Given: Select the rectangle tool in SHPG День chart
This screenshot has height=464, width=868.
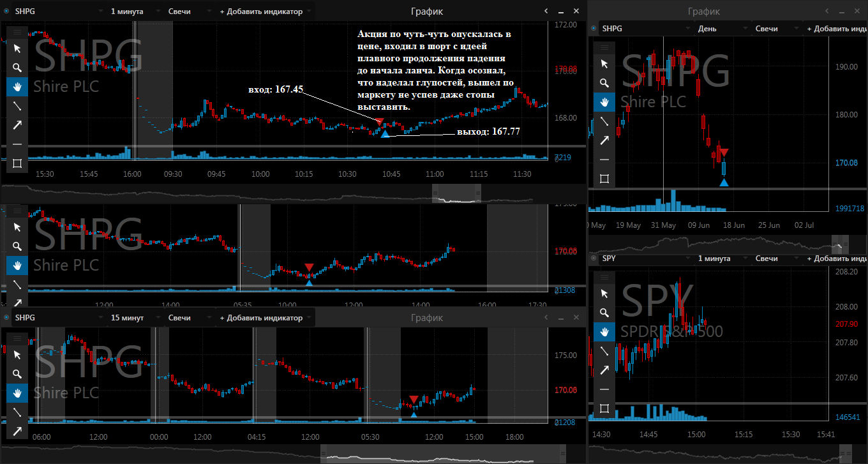Looking at the screenshot, I should [604, 179].
